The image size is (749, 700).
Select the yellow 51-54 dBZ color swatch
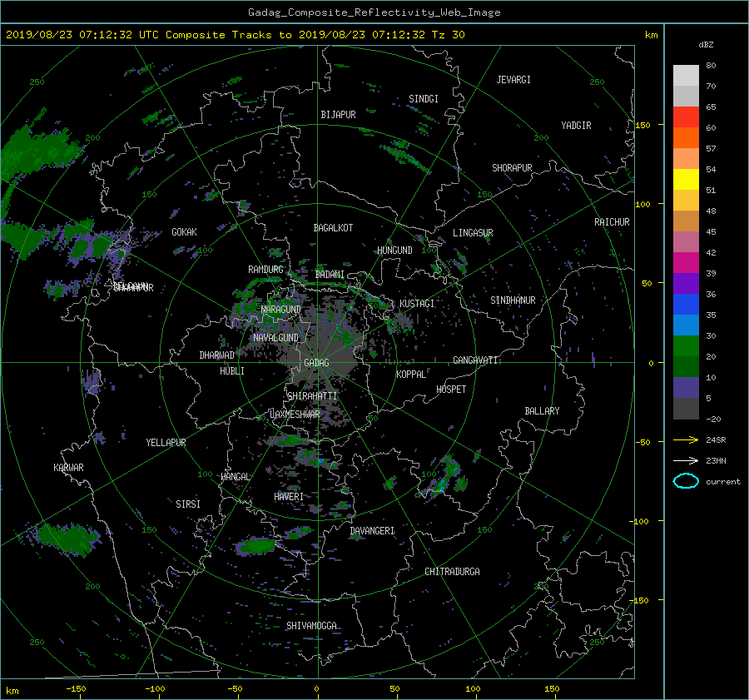[686, 180]
